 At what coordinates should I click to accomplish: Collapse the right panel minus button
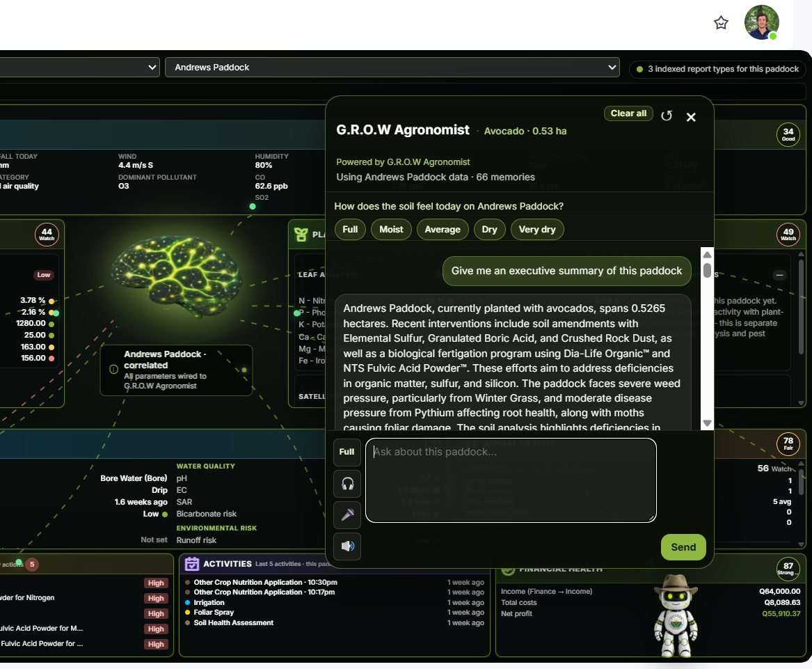pyautogui.click(x=779, y=276)
